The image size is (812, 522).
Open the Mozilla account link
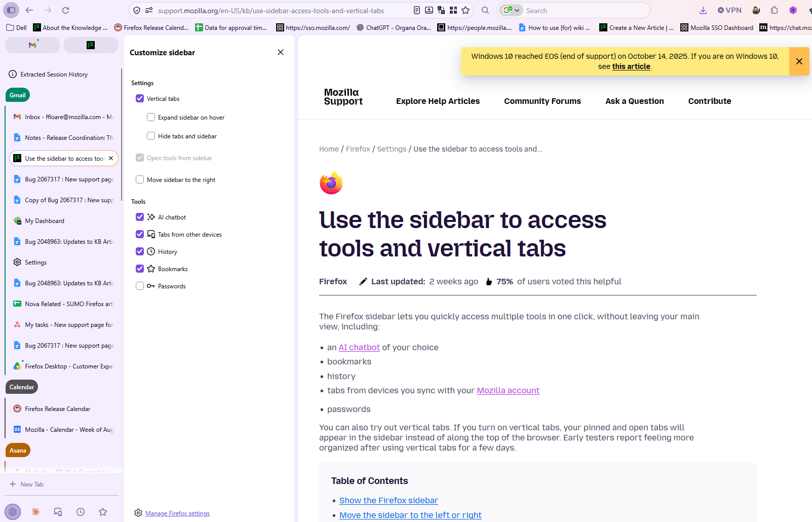(508, 390)
